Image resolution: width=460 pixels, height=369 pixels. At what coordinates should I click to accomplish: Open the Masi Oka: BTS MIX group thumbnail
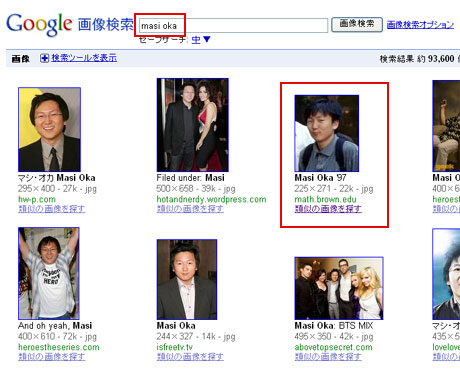339,288
